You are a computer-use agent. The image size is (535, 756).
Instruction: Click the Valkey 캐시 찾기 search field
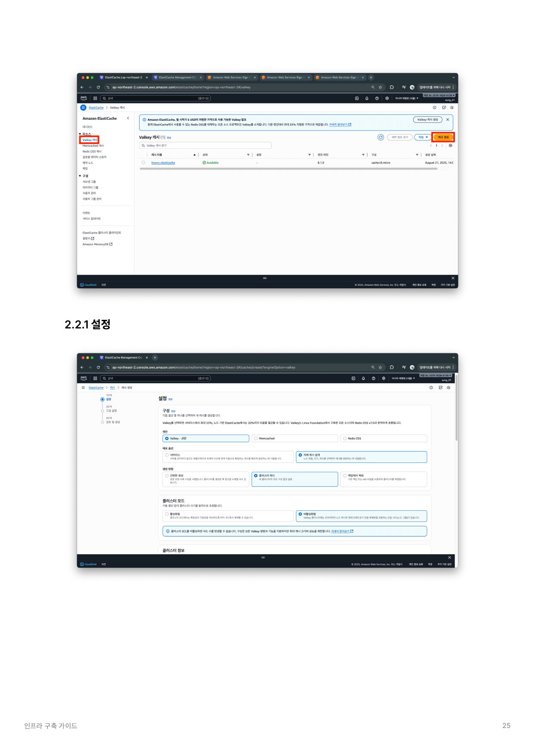(x=206, y=146)
